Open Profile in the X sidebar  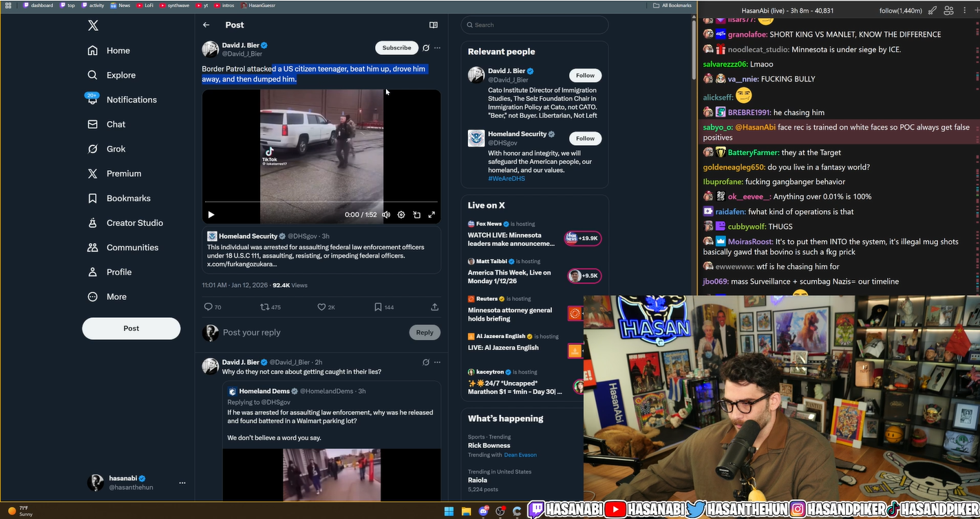tap(109, 272)
